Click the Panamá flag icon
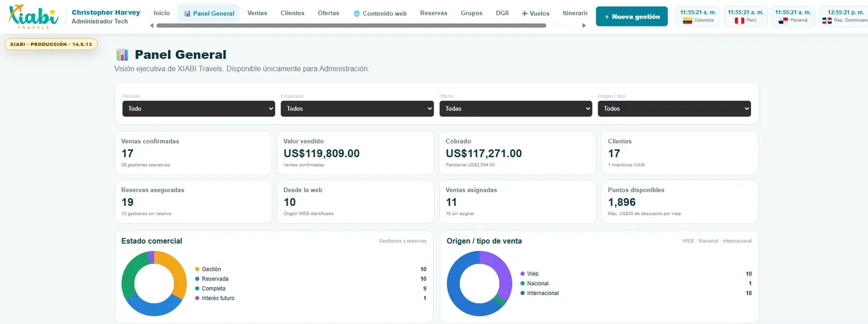 (x=783, y=20)
